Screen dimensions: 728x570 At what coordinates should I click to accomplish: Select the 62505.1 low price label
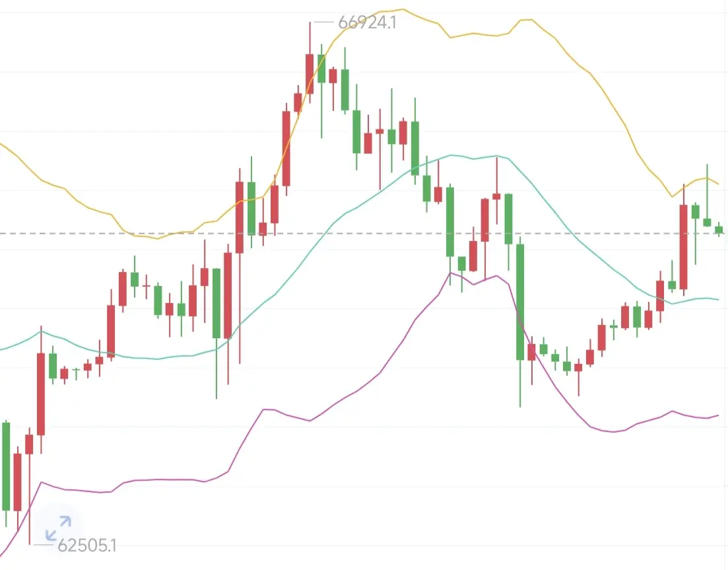(87, 545)
